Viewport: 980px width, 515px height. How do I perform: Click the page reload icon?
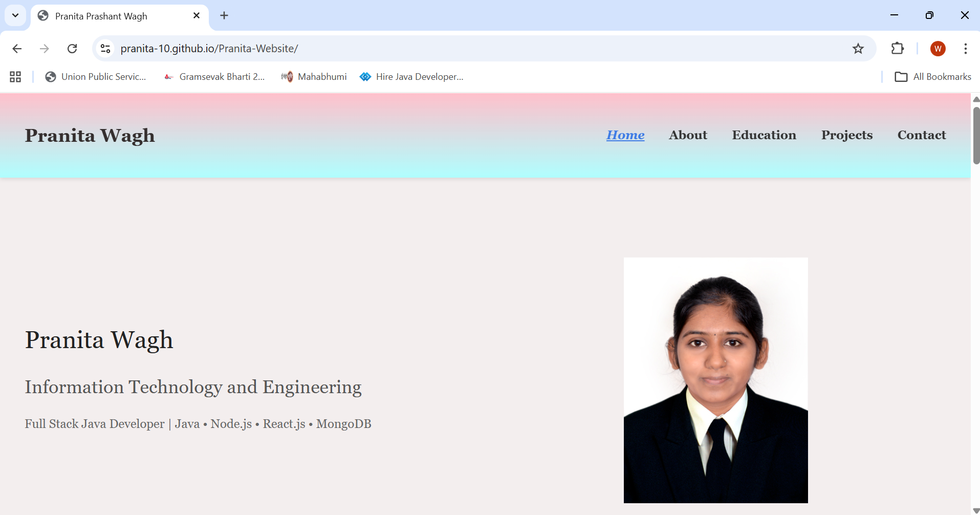tap(72, 48)
